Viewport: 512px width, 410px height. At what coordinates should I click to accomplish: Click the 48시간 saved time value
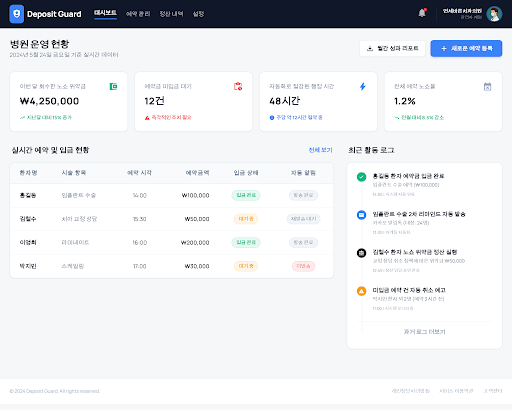(x=285, y=101)
